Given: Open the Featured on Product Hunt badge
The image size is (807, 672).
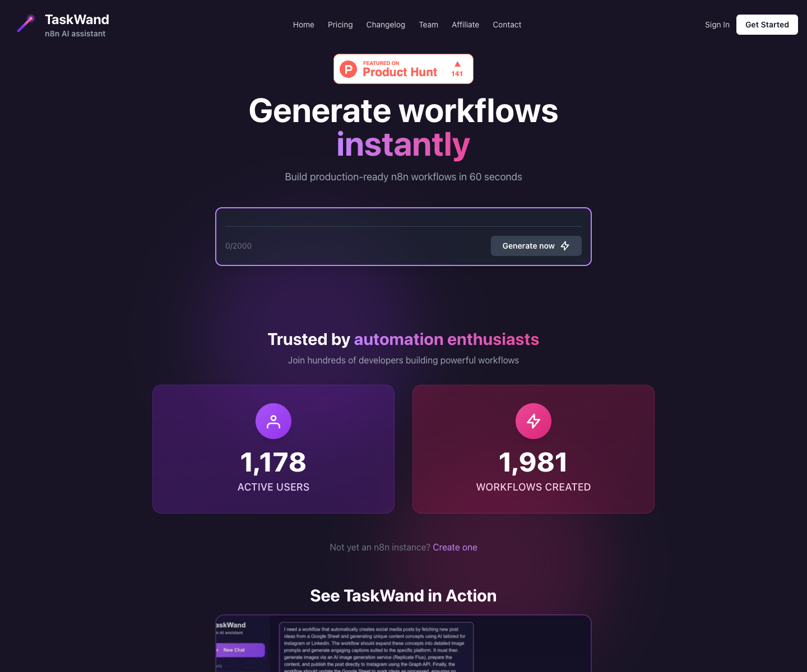Looking at the screenshot, I should point(403,69).
